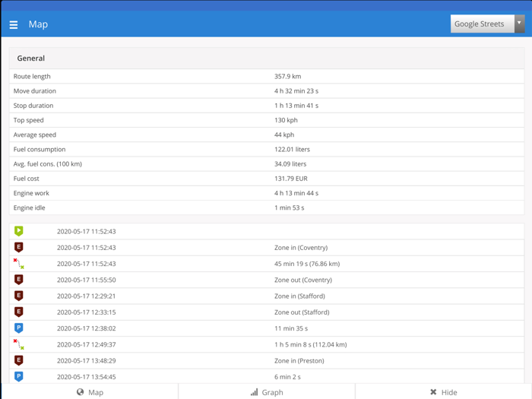Switch to the Map tab at bottom
The width and height of the screenshot is (532, 399).
pyautogui.click(x=90, y=392)
